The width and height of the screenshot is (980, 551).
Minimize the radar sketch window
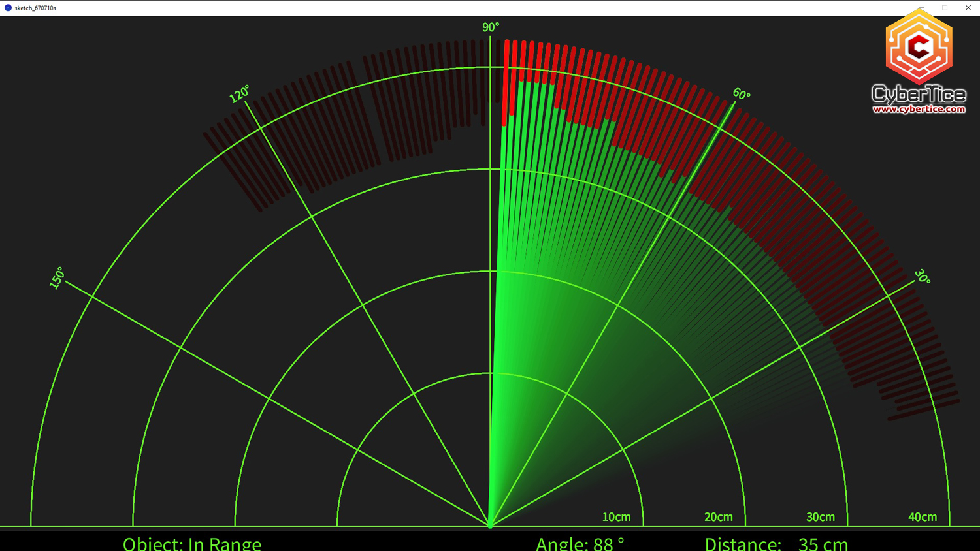tap(921, 8)
